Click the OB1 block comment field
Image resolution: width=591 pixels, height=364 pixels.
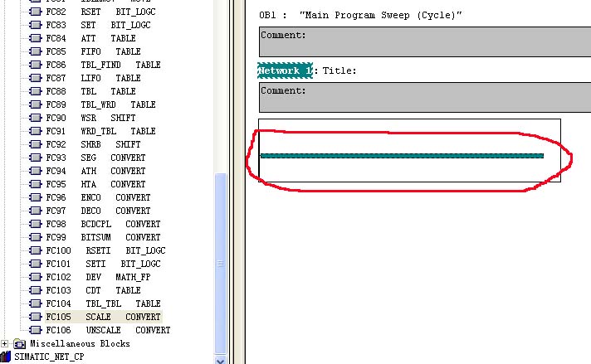425,43
